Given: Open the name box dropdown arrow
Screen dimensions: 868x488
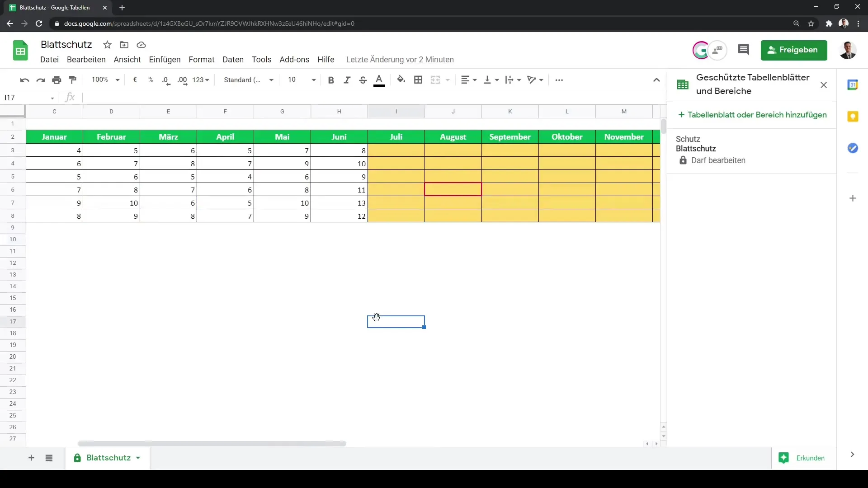Looking at the screenshot, I should tap(52, 98).
